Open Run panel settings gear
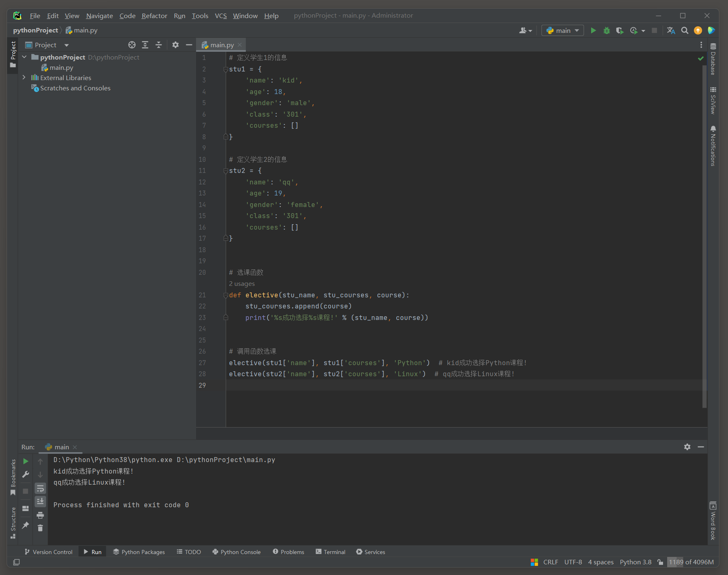The height and width of the screenshot is (575, 728). pyautogui.click(x=687, y=446)
